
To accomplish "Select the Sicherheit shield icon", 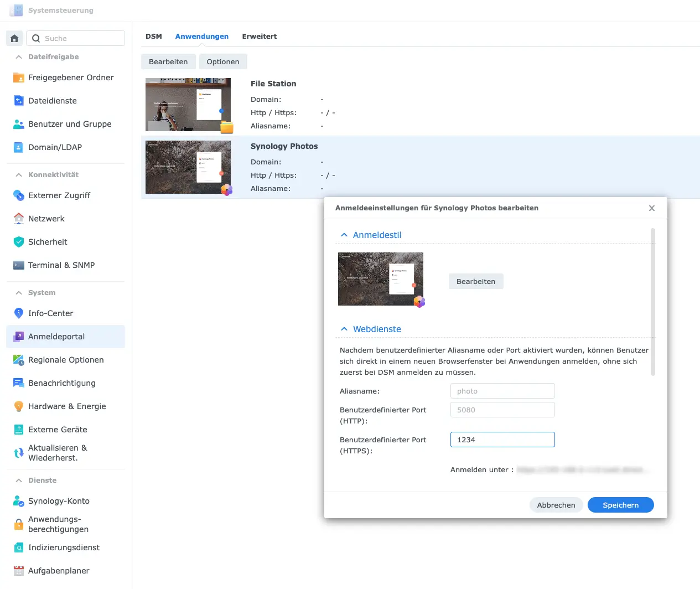I will point(19,242).
